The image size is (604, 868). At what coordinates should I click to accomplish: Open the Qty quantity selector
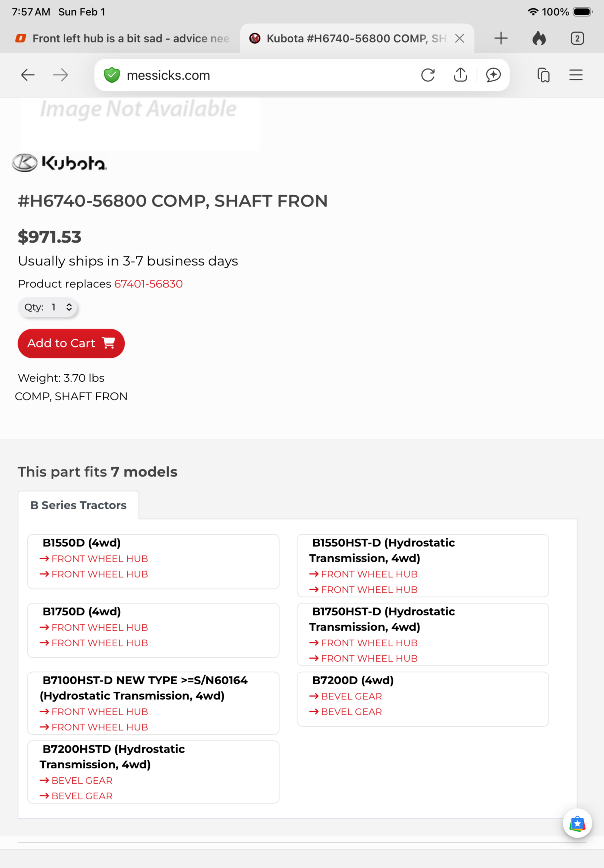[48, 307]
